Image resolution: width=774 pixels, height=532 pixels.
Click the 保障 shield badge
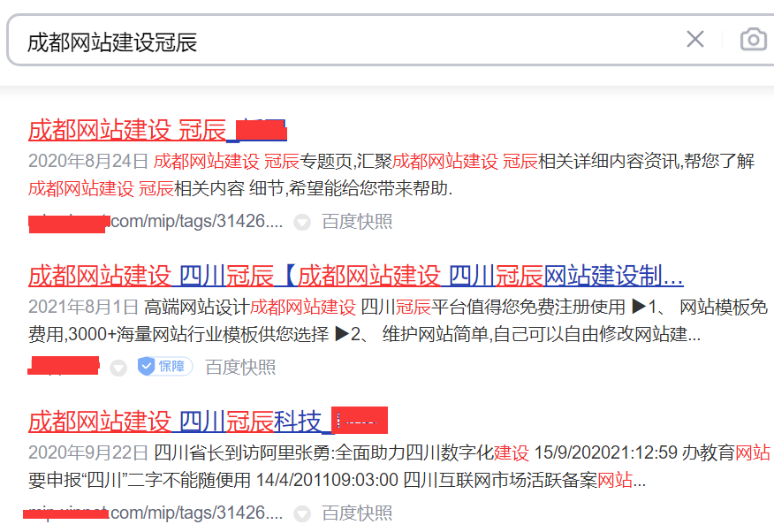tap(165, 366)
